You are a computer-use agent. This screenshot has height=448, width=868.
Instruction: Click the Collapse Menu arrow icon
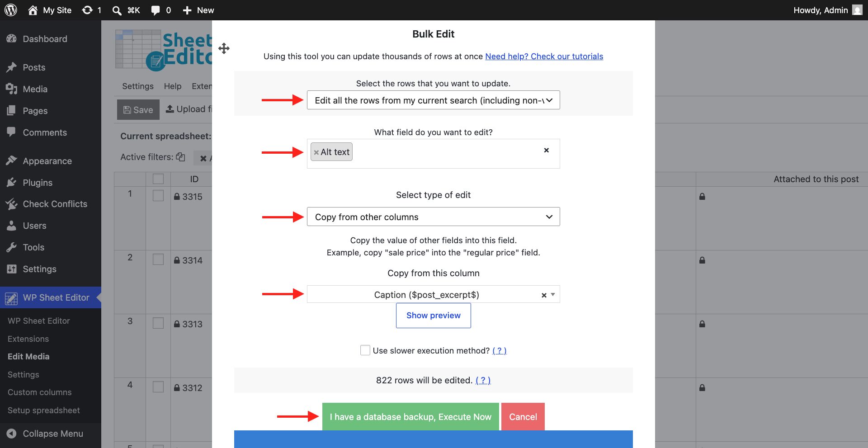click(11, 434)
